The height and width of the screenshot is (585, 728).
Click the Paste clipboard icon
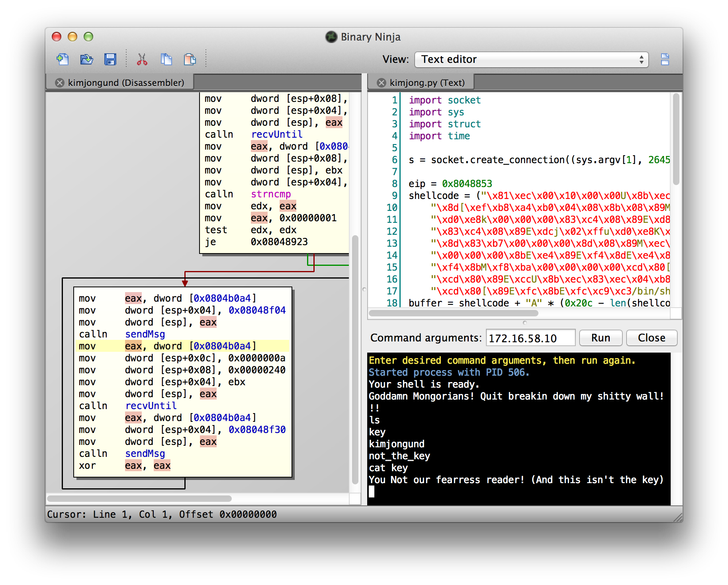[x=190, y=59]
